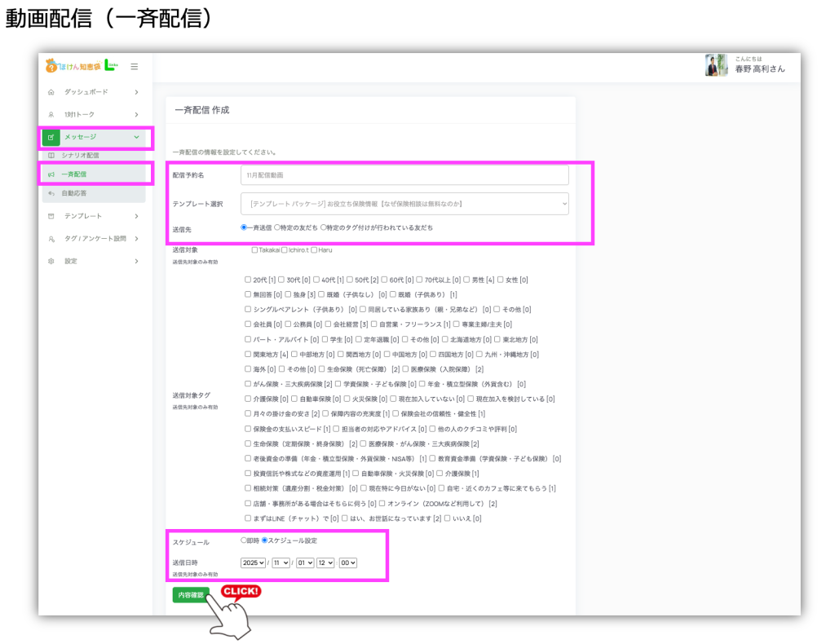Click the Dashboard home icon

coord(51,92)
